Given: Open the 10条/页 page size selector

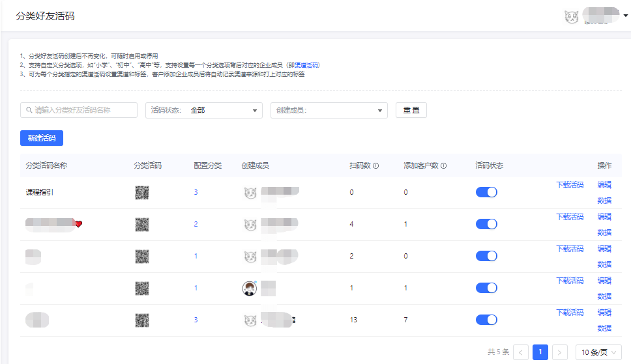Looking at the screenshot, I should coord(598,352).
